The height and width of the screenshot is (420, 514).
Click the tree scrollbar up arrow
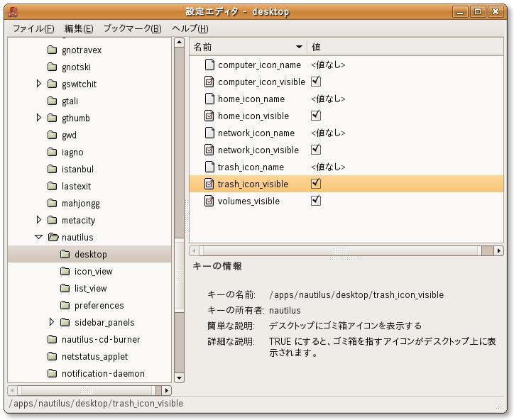(179, 43)
